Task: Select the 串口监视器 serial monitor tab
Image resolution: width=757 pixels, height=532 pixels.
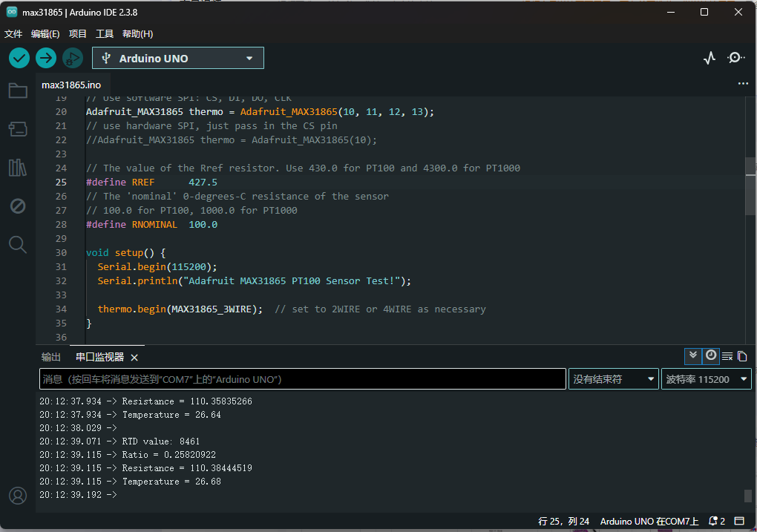Action: (100, 357)
